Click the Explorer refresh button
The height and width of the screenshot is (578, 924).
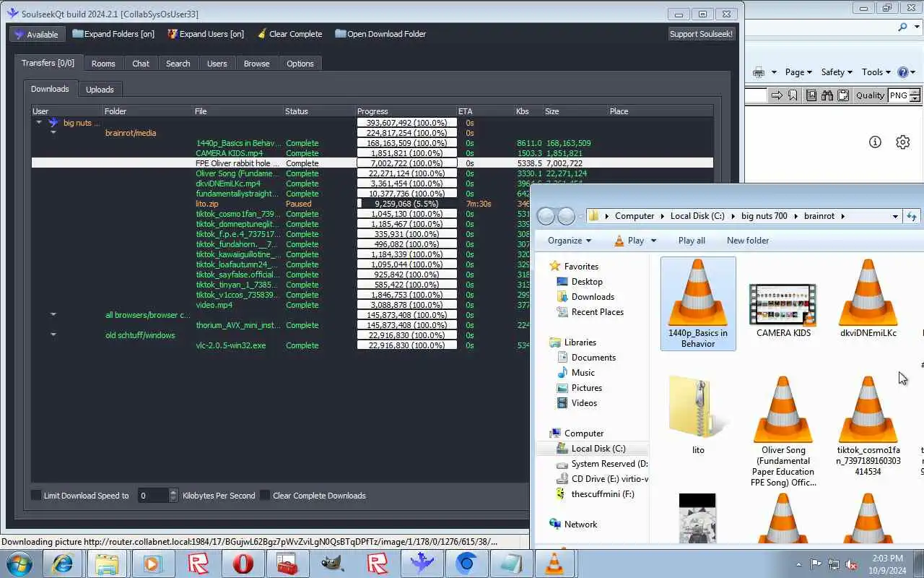click(x=912, y=216)
